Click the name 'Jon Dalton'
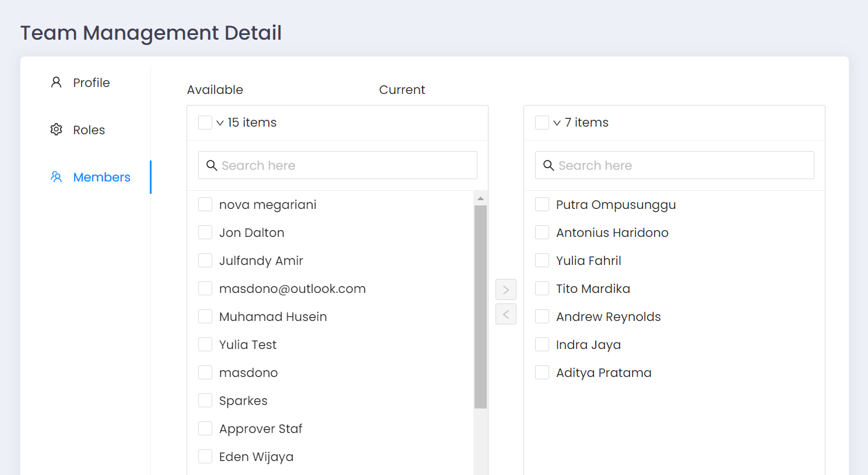The image size is (868, 475). (x=252, y=233)
